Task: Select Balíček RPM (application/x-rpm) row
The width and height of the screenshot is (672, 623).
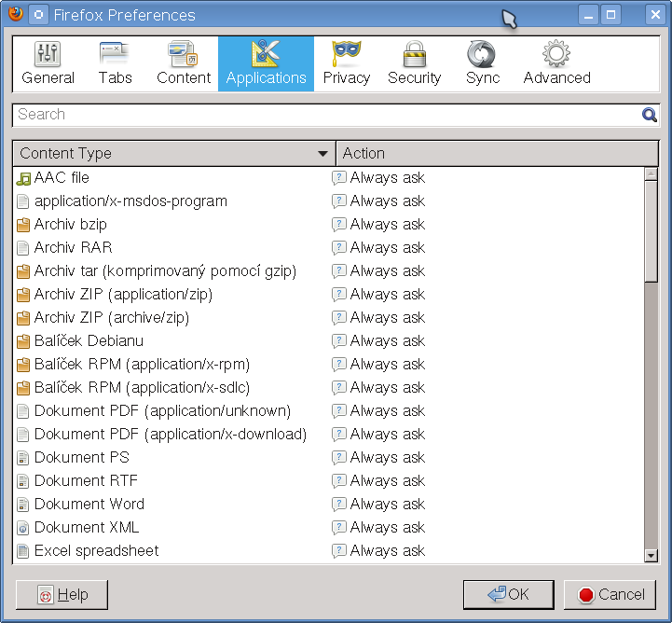Action: click(x=328, y=365)
